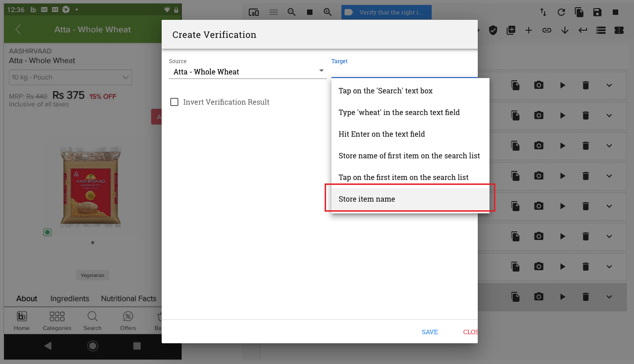Click the save floppy disk icon
Image resolution: width=634 pixels, height=364 pixels.
(597, 12)
